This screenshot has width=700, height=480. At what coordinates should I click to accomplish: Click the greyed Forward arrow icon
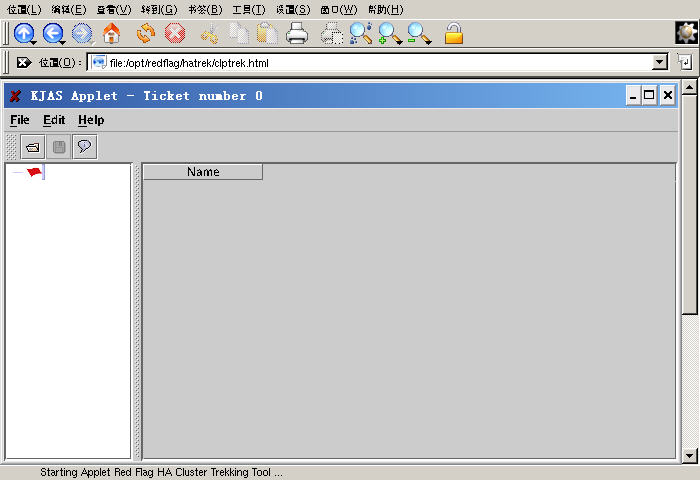tap(82, 33)
